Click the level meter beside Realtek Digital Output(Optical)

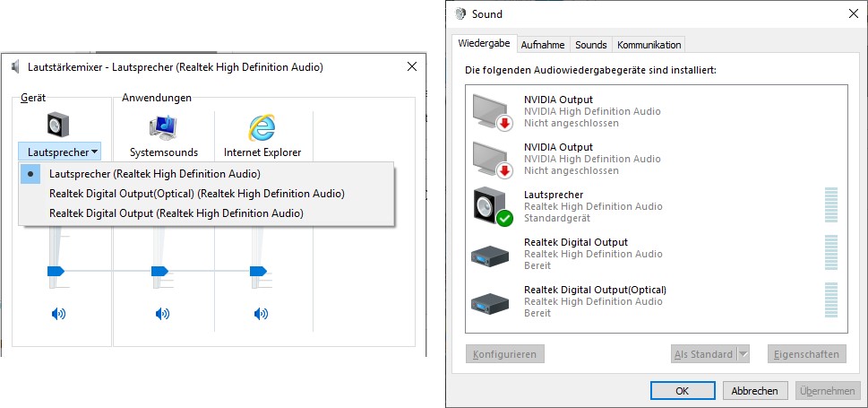tap(831, 299)
